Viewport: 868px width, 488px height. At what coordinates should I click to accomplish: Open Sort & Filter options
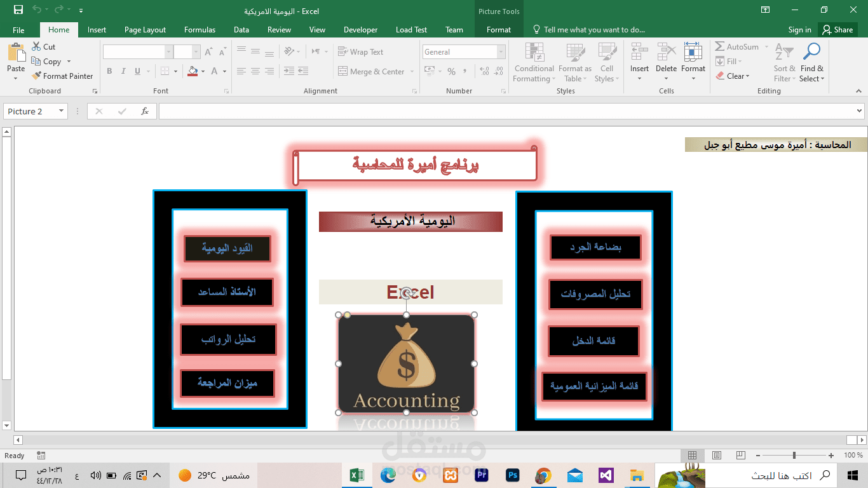(783, 62)
